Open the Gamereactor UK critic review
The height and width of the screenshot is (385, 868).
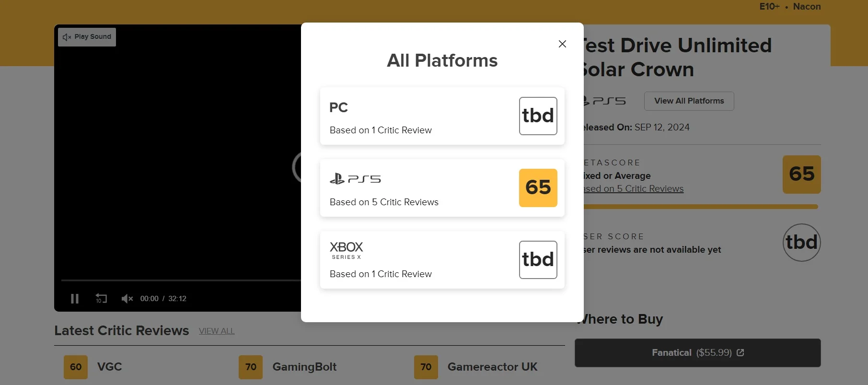point(492,367)
